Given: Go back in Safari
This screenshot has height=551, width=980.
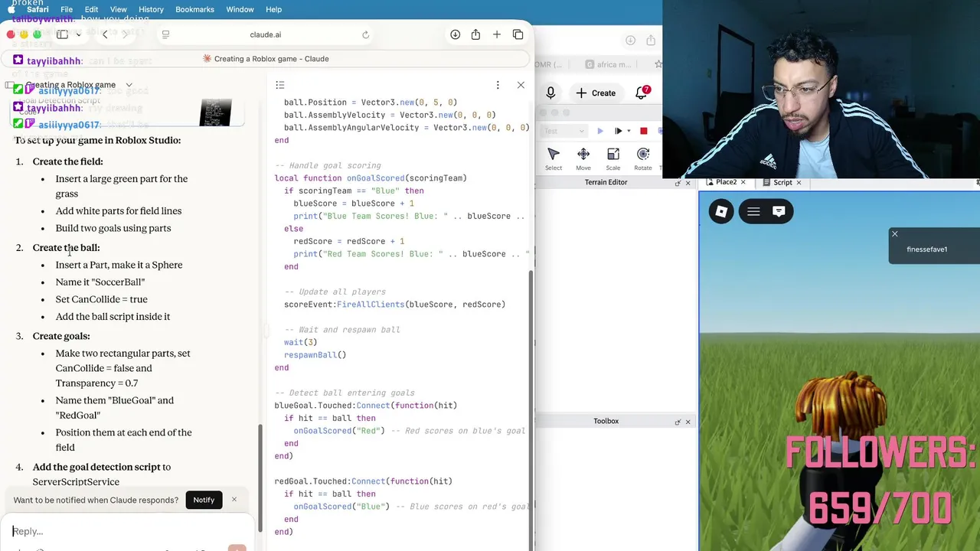Looking at the screenshot, I should point(105,34).
